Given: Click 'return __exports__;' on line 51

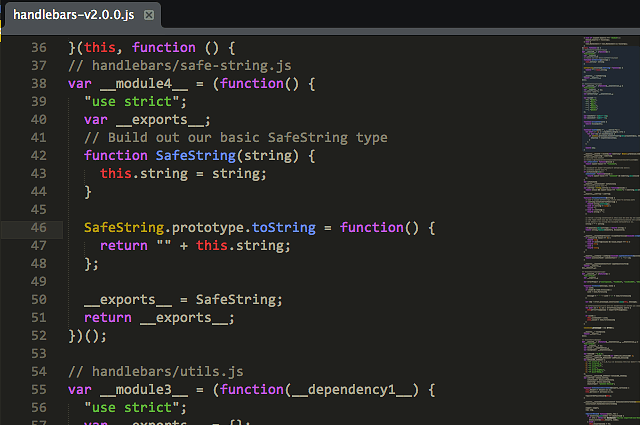Looking at the screenshot, I should (x=159, y=318).
